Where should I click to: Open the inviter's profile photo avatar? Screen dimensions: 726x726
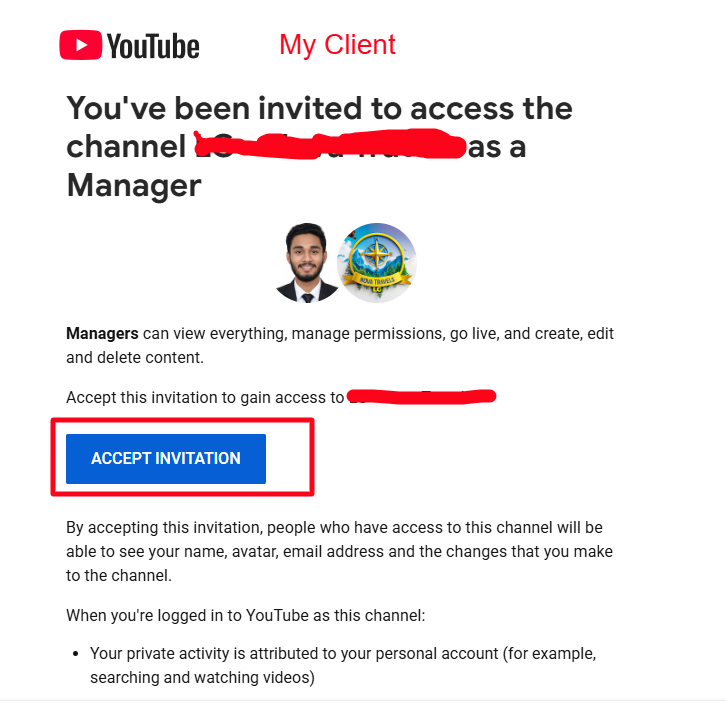[x=307, y=263]
